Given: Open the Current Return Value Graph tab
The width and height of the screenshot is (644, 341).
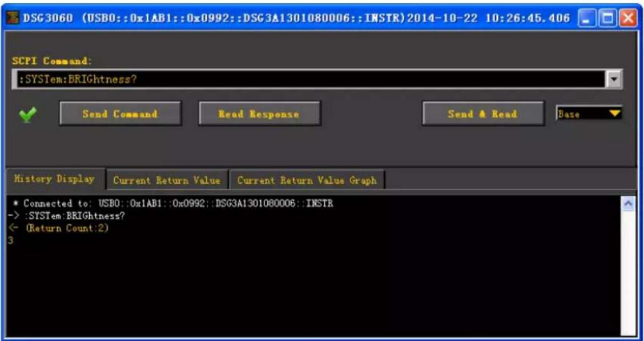Looking at the screenshot, I should (307, 180).
